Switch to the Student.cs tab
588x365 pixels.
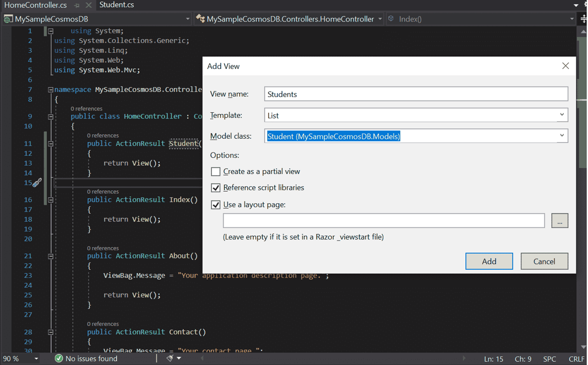[x=116, y=6]
